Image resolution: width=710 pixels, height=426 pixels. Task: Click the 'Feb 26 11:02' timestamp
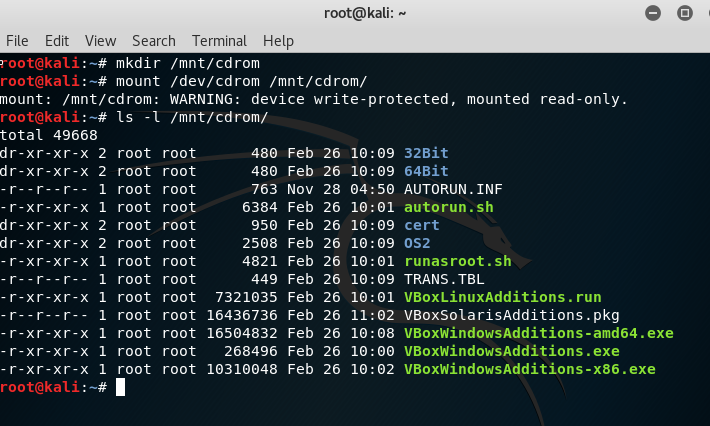(x=341, y=315)
